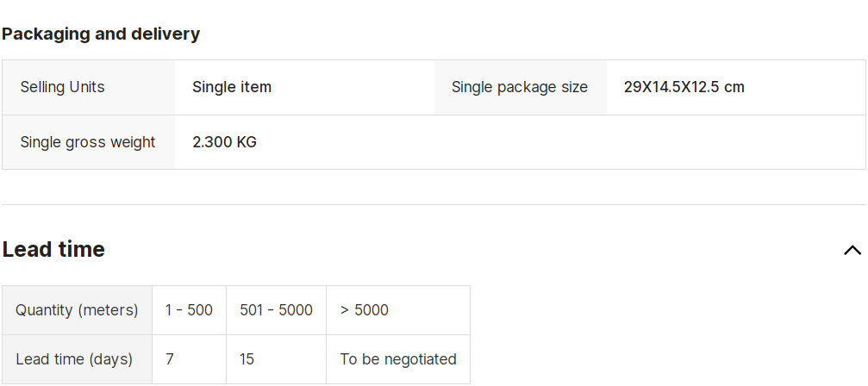
Task: Click the Lead time (days) row label
Action: (77, 359)
